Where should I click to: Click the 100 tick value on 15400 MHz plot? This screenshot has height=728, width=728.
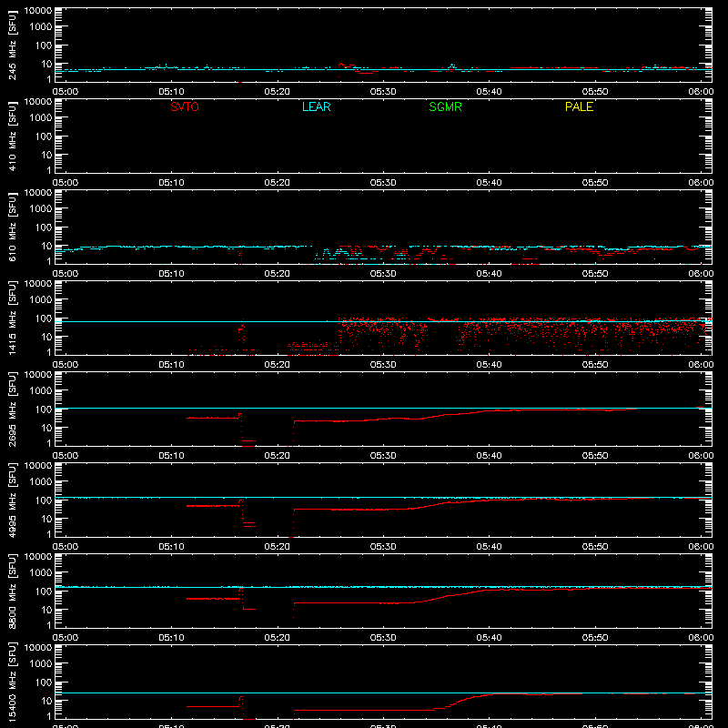tap(44, 682)
